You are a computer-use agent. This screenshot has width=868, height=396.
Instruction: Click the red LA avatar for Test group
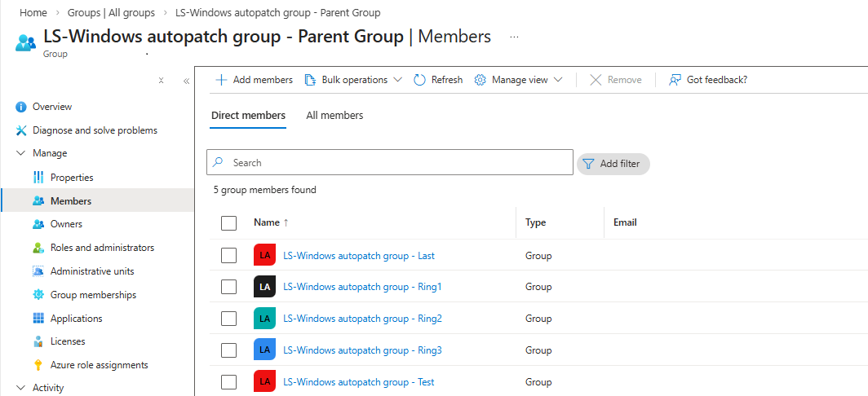[x=264, y=381]
